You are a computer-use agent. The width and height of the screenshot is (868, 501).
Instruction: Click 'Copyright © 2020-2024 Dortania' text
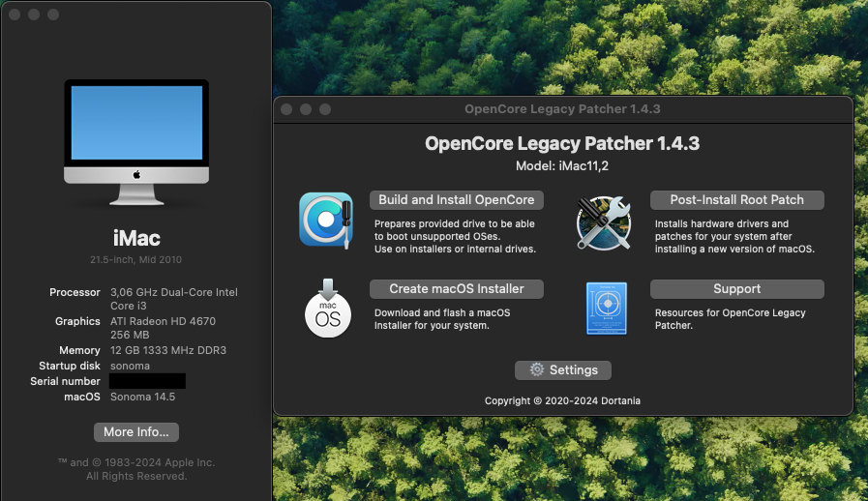pyautogui.click(x=562, y=400)
